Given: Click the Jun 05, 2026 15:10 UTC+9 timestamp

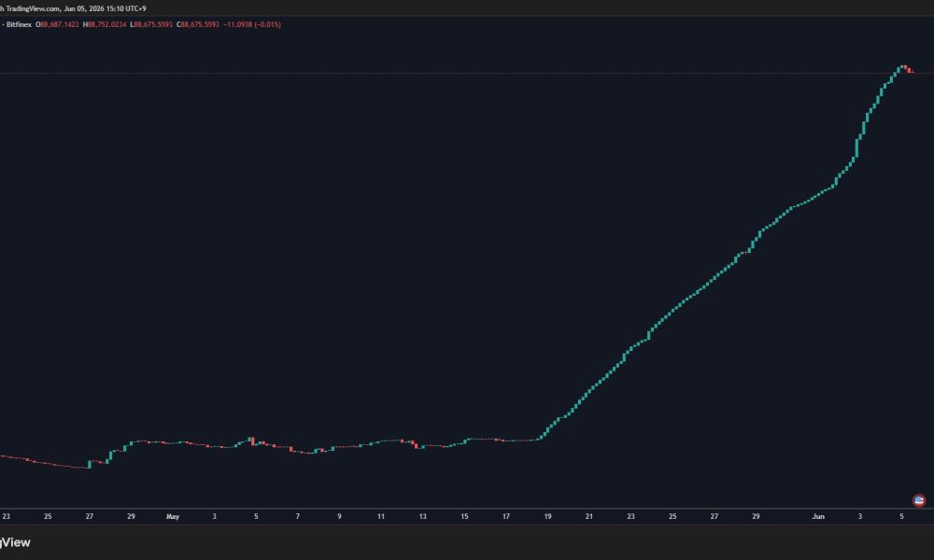Looking at the screenshot, I should pos(105,8).
